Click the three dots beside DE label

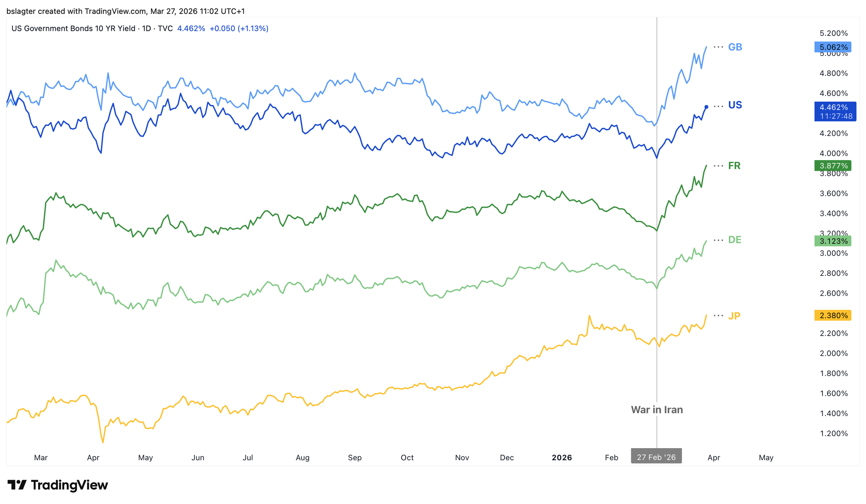tap(718, 240)
